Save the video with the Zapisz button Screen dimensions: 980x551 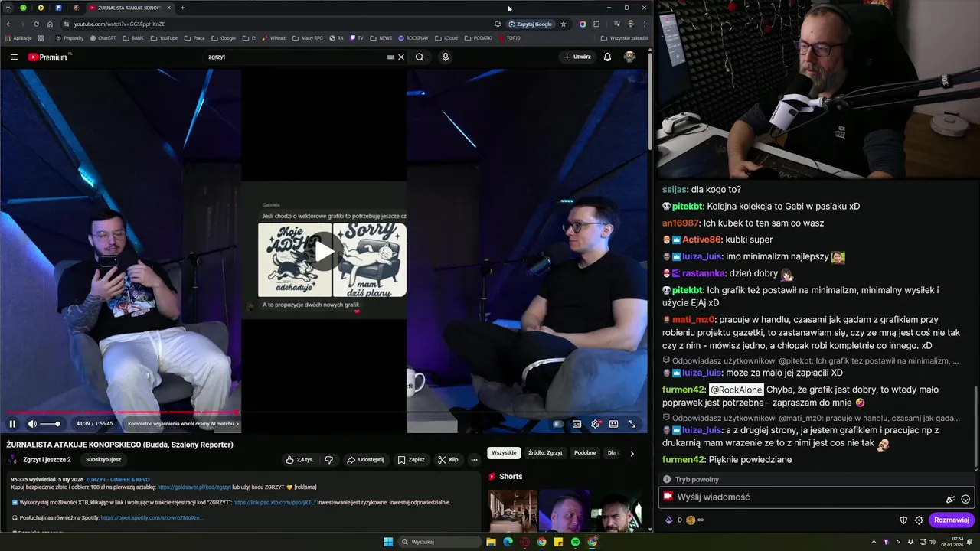[411, 460]
